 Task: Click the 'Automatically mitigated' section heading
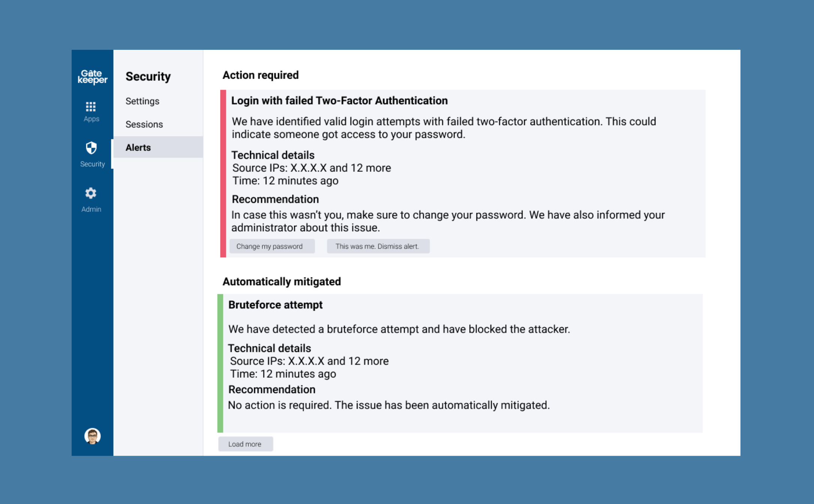(282, 282)
